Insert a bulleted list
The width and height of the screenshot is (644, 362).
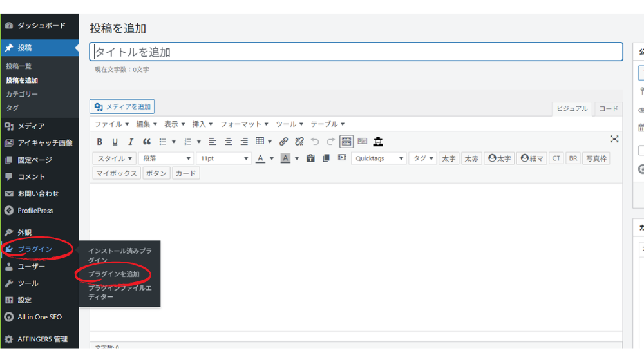click(x=163, y=142)
